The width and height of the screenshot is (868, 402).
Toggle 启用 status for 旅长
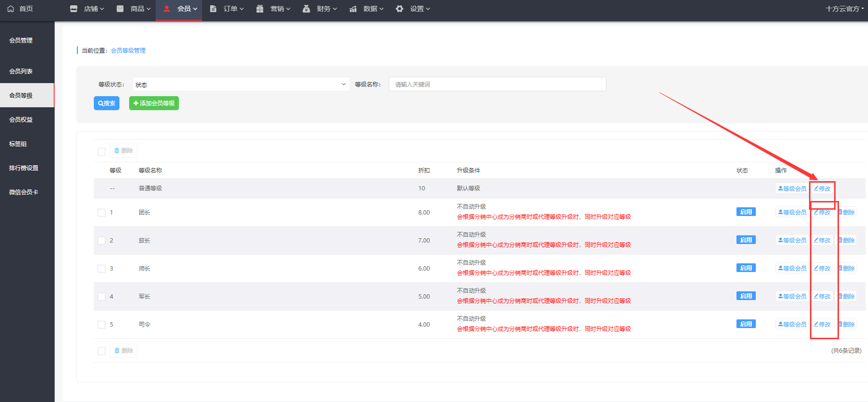[x=746, y=240]
